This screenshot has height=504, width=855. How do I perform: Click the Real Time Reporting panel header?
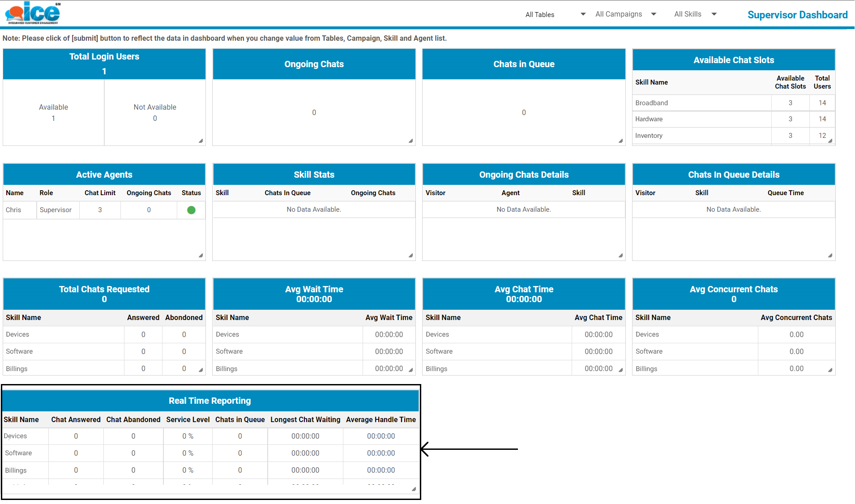pyautogui.click(x=210, y=401)
